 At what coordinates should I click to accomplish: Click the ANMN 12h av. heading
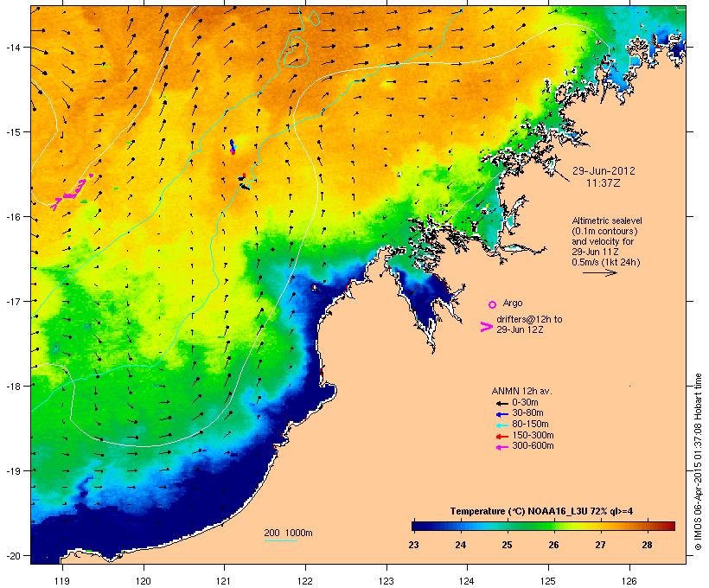point(521,391)
